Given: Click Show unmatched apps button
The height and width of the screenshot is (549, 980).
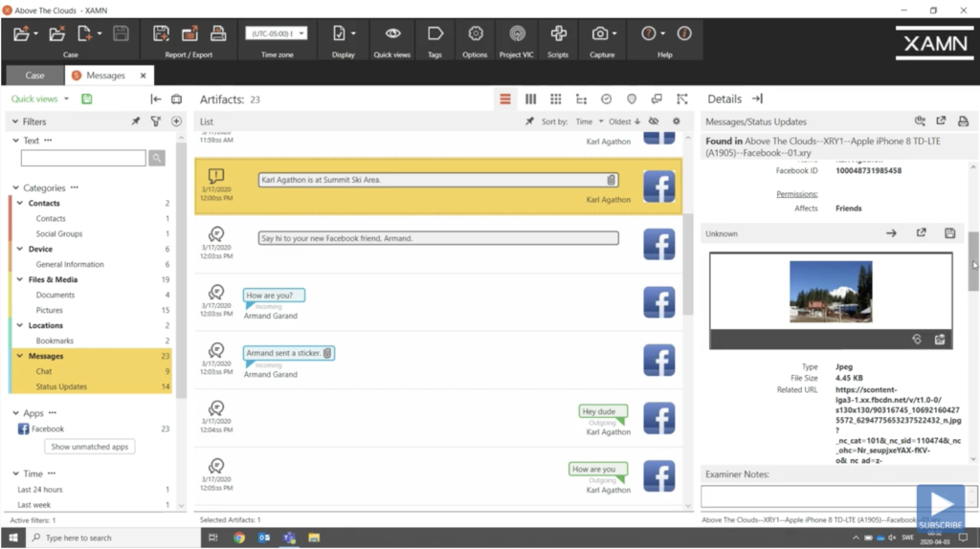Looking at the screenshot, I should point(89,447).
